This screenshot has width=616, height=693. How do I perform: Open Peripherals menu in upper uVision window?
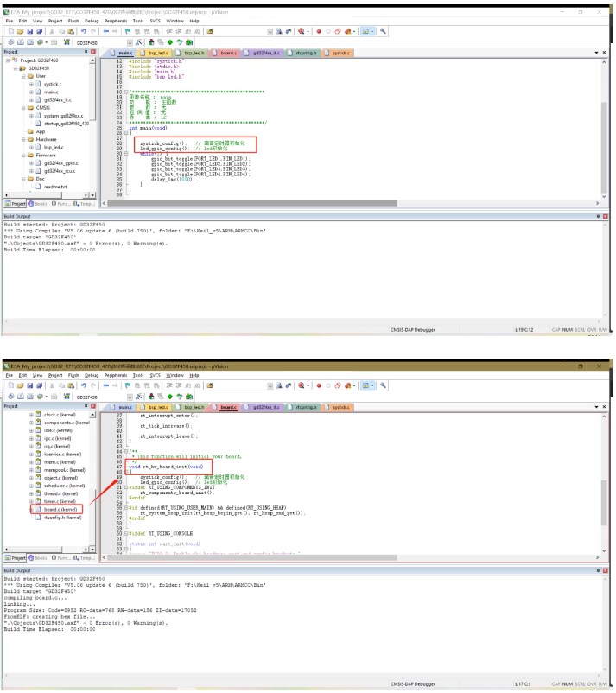coord(116,21)
